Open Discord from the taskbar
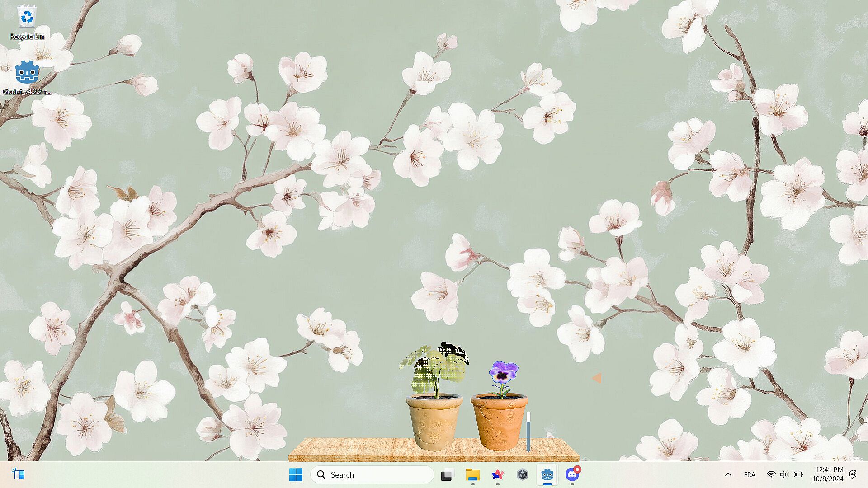Image resolution: width=868 pixels, height=488 pixels. pos(572,474)
